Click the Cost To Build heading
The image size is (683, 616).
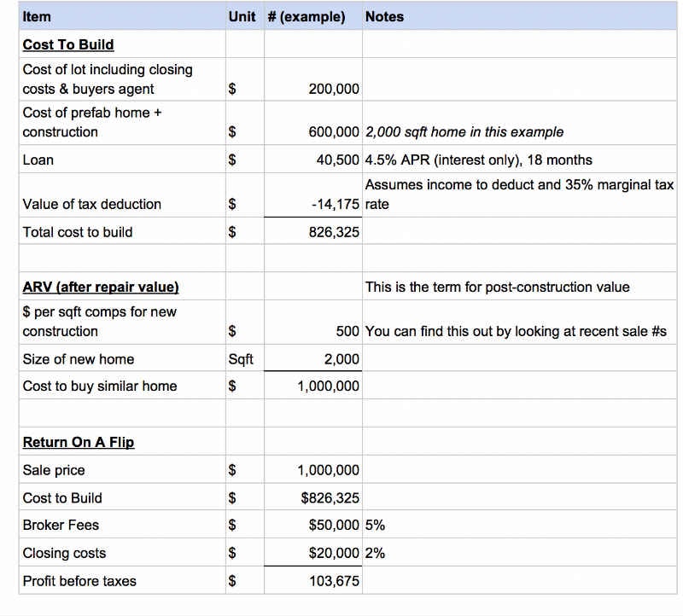[x=68, y=44]
